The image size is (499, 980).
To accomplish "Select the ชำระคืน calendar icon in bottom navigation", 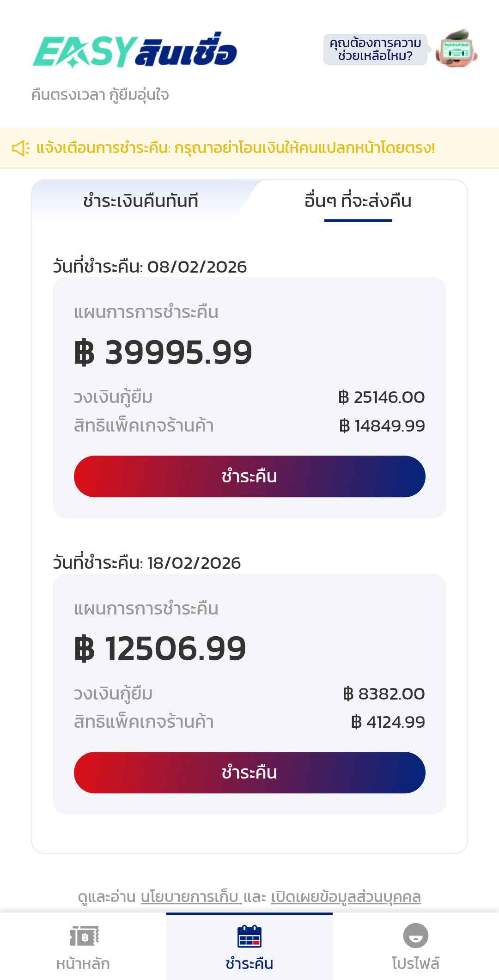I will [x=249, y=936].
